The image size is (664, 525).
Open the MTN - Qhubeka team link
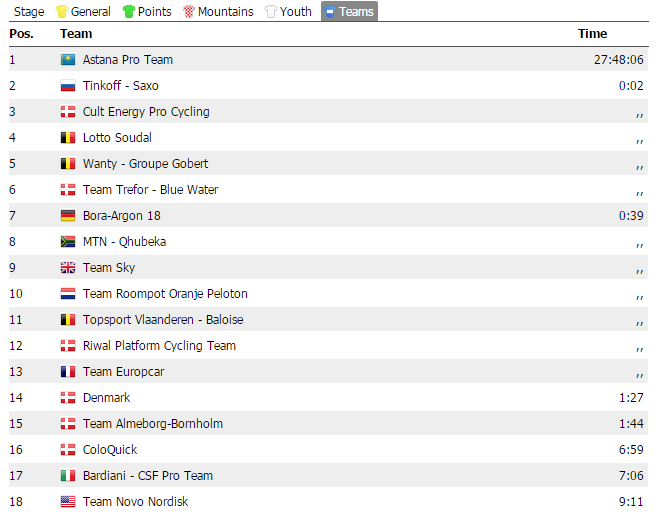tap(124, 242)
